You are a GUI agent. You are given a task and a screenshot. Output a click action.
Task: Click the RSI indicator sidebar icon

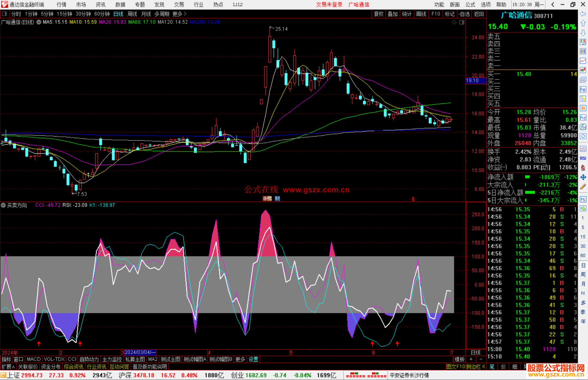coord(583,158)
